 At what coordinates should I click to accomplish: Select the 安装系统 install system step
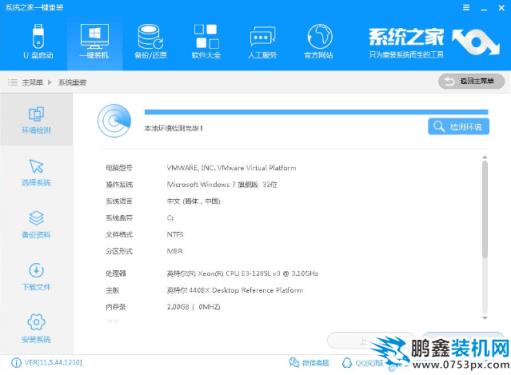36,329
